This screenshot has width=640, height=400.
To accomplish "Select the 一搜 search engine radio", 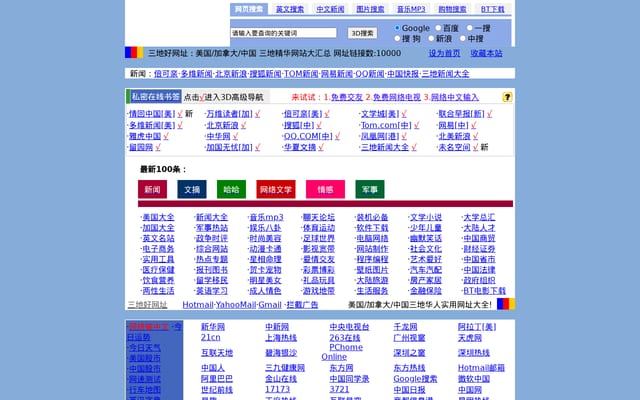I will coord(470,28).
